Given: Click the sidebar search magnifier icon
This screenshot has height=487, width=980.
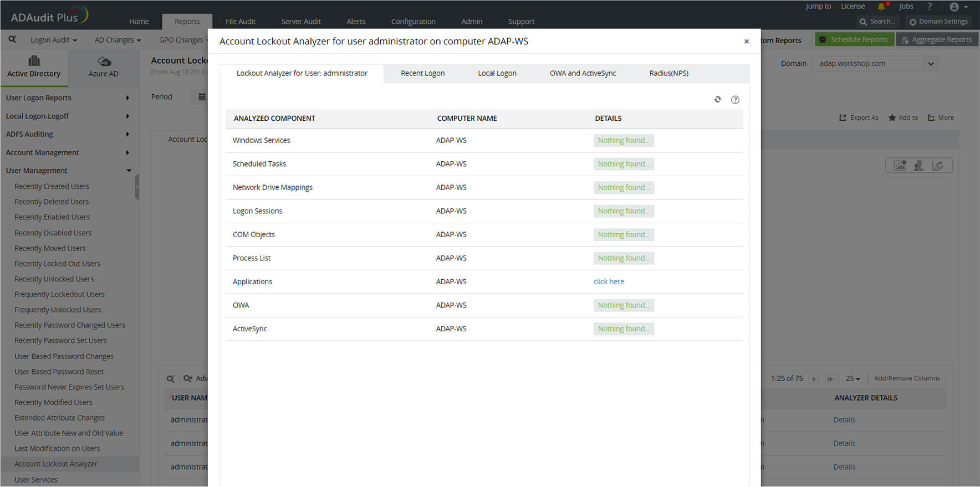Looking at the screenshot, I should click(x=12, y=39).
